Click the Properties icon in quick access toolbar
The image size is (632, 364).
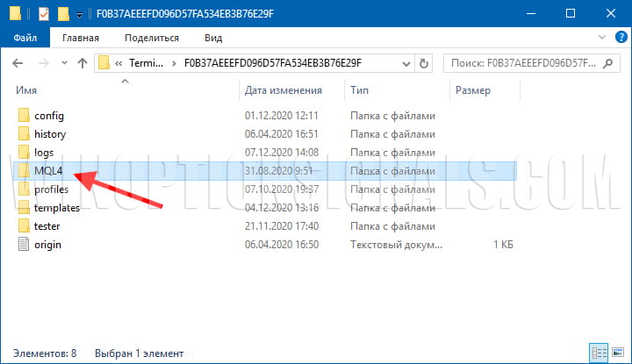coord(44,14)
